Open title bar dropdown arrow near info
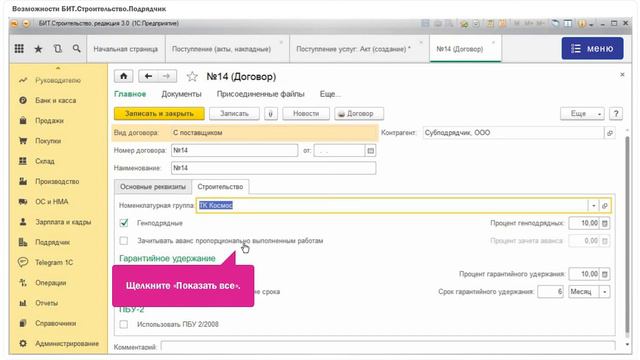This screenshot has height=360, width=640. click(591, 24)
